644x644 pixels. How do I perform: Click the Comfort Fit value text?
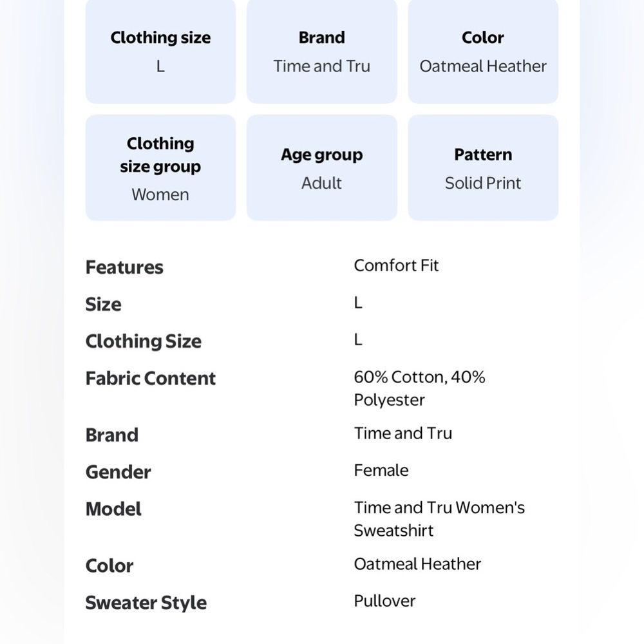click(396, 265)
